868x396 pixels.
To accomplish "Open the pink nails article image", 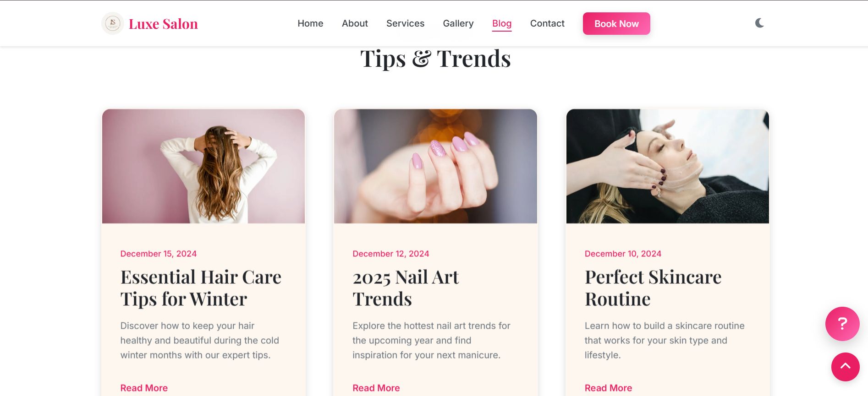I will click(435, 166).
